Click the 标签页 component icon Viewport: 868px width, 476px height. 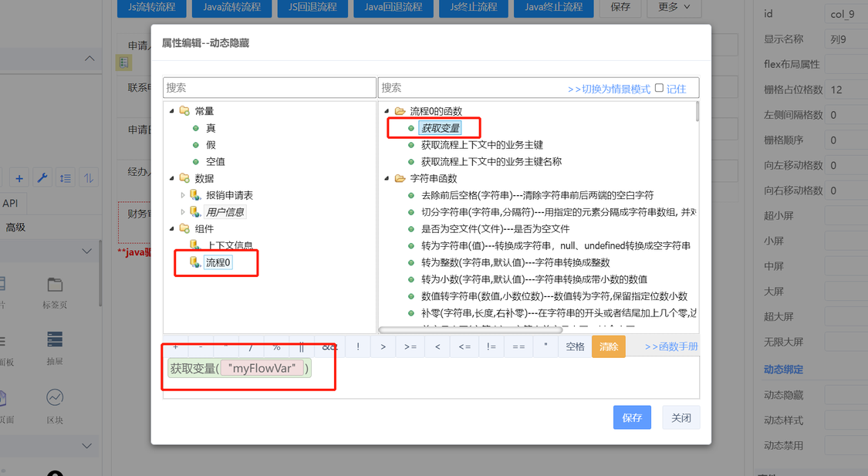[55, 285]
